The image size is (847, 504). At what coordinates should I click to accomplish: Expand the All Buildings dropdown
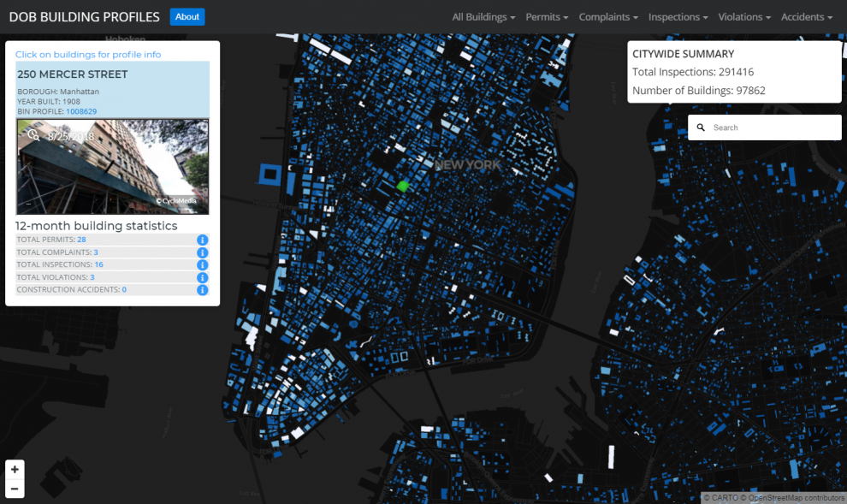point(483,17)
